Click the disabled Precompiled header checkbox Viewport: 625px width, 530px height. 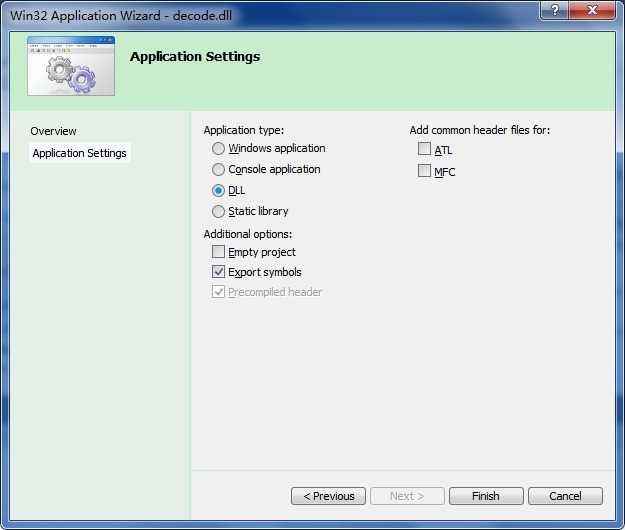[x=218, y=292]
